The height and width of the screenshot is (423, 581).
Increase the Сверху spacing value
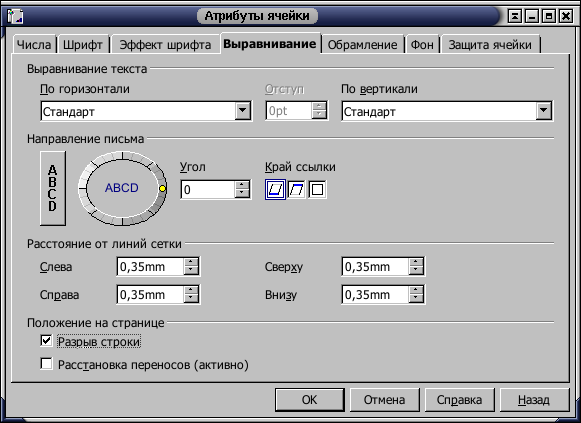(416, 262)
